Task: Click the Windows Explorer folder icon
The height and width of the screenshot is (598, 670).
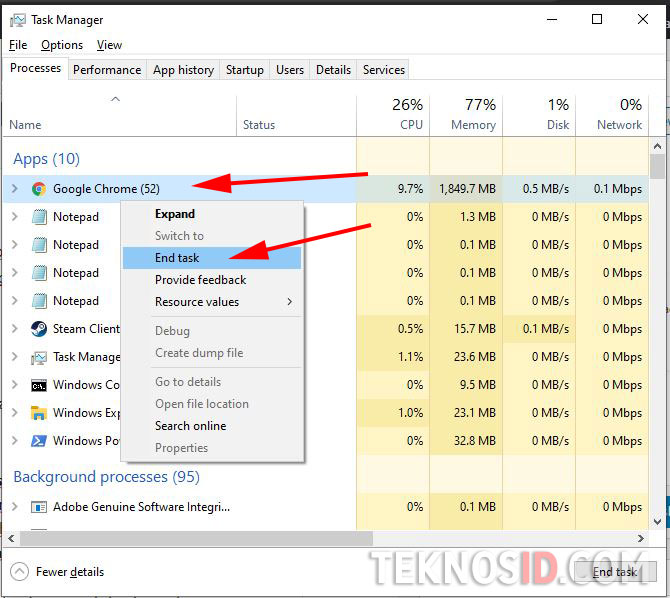Action: click(x=39, y=413)
